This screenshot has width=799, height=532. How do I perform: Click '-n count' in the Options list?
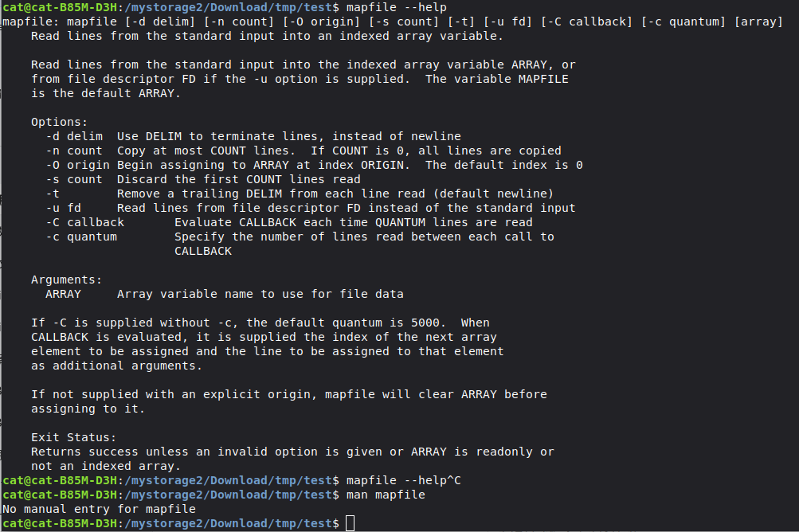tap(74, 151)
